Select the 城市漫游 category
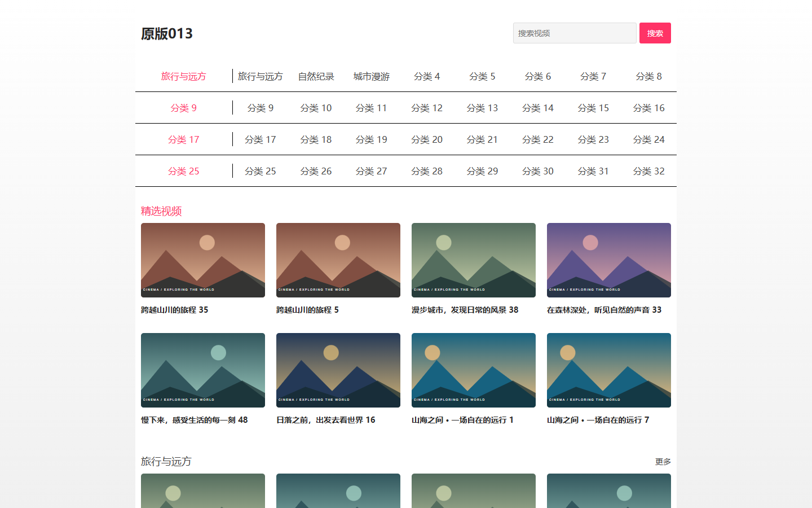This screenshot has height=508, width=812. tap(372, 76)
